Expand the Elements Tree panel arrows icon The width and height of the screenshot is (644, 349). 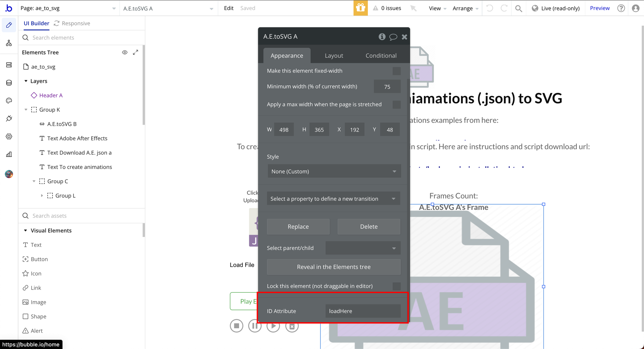point(136,52)
